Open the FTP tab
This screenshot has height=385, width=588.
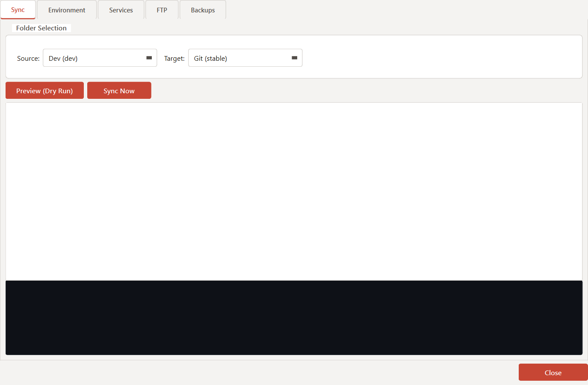pyautogui.click(x=162, y=9)
